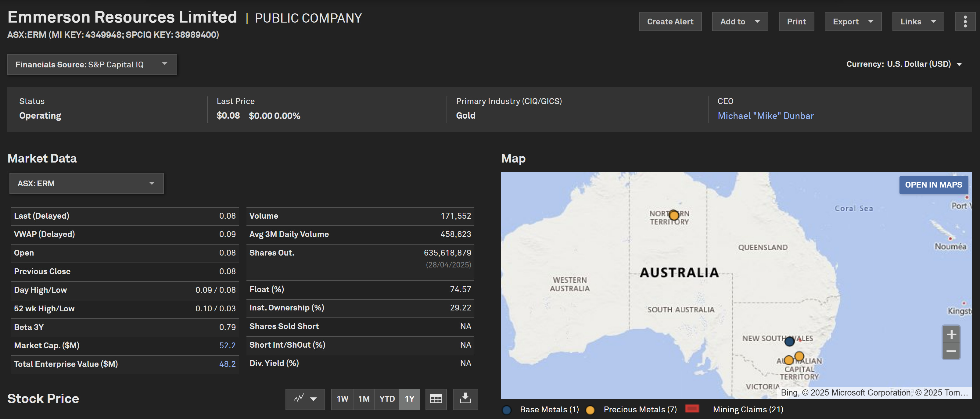
Task: Toggle the Mining Claims legend item
Action: (748, 410)
